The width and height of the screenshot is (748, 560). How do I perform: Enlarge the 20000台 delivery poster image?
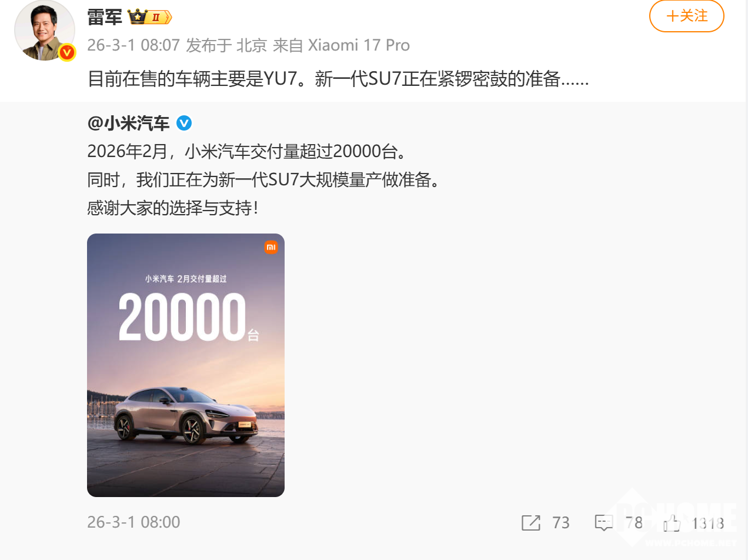[x=186, y=365]
